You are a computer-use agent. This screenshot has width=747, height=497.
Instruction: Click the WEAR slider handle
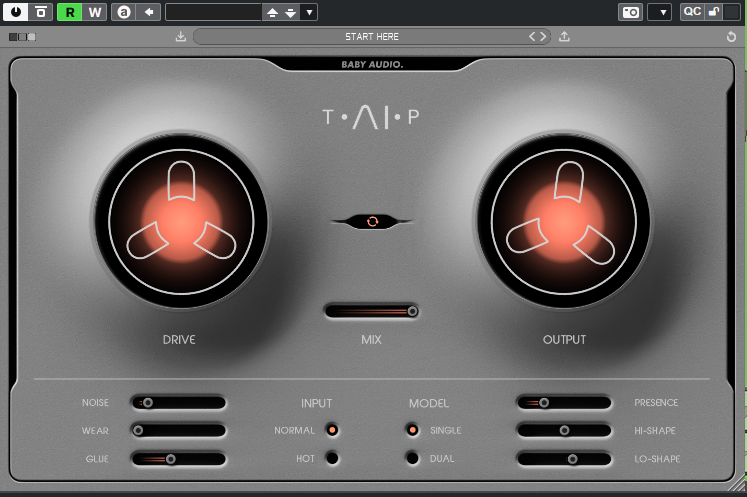pyautogui.click(x=138, y=431)
